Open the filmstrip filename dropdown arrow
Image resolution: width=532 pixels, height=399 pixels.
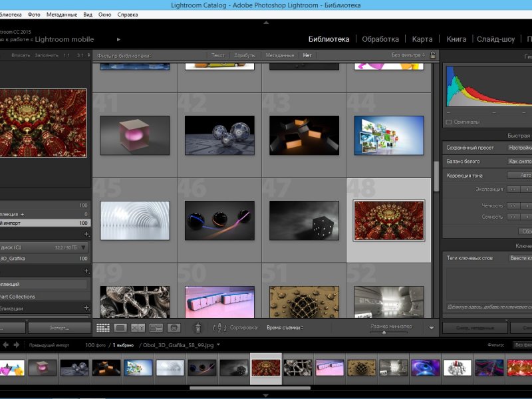click(218, 344)
